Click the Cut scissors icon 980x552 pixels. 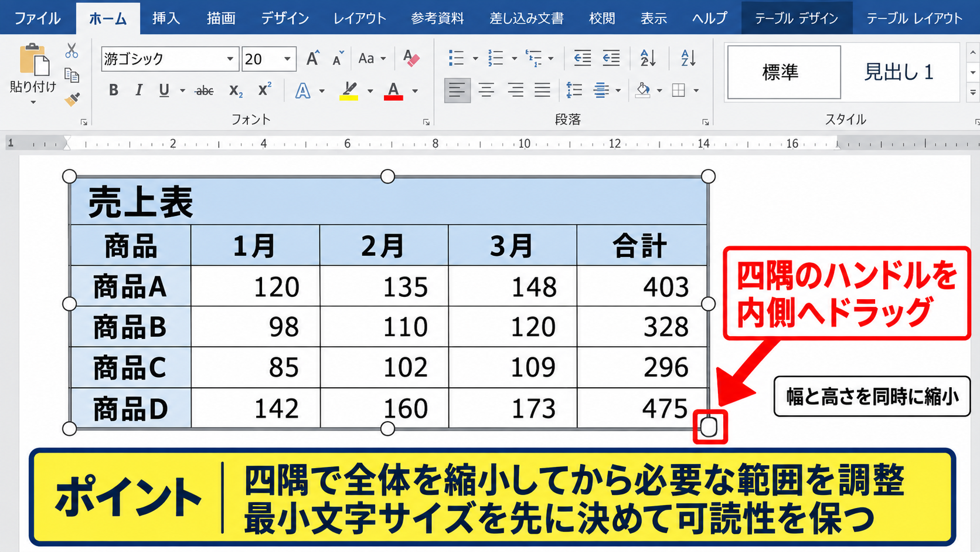pyautogui.click(x=72, y=51)
